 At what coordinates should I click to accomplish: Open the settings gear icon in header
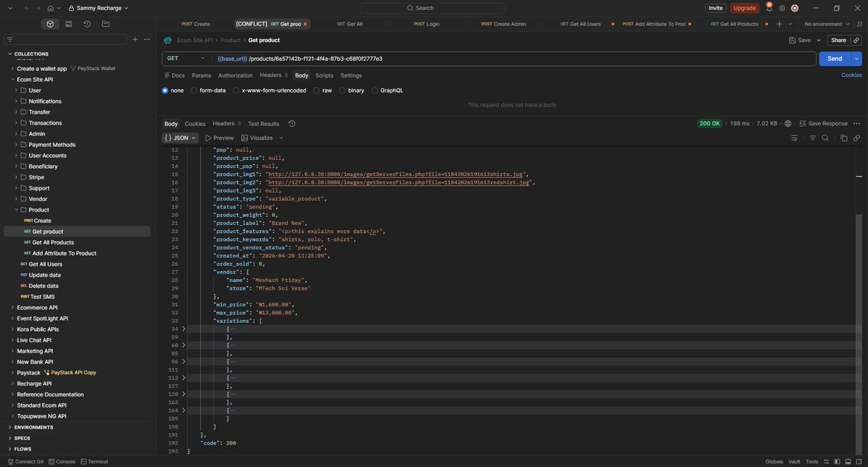point(782,8)
